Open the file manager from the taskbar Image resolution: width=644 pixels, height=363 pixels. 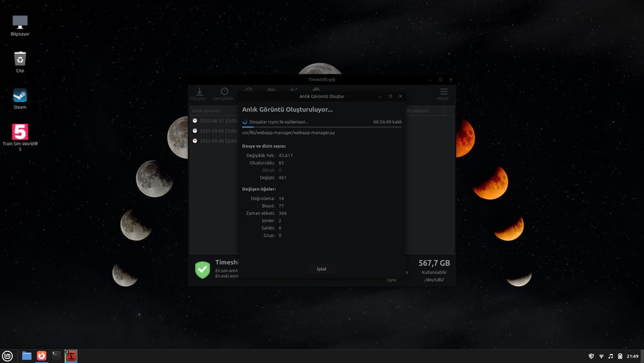[26, 356]
